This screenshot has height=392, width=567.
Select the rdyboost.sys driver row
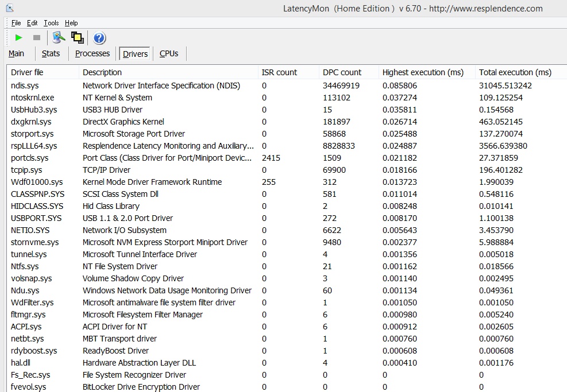point(287,351)
